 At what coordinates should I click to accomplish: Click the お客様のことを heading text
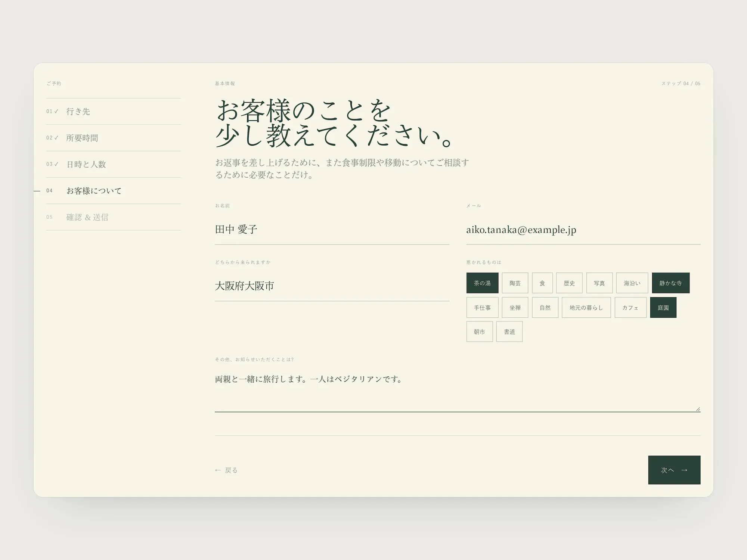[x=303, y=111]
